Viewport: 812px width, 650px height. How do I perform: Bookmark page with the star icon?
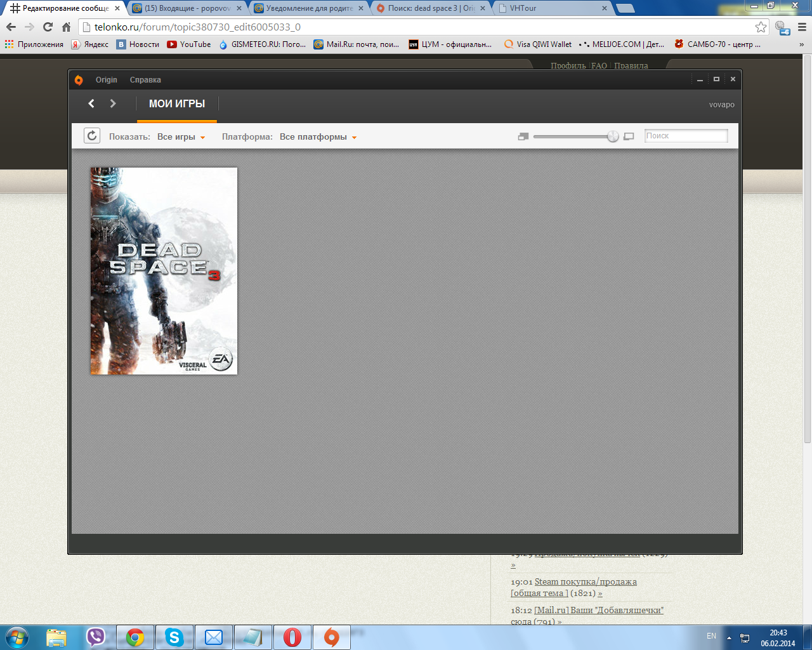coord(761,27)
